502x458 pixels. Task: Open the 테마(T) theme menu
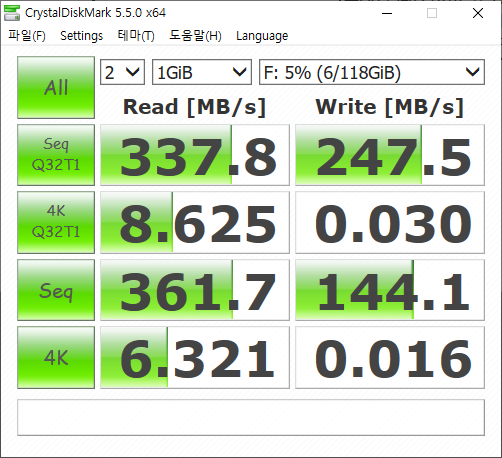[136, 35]
